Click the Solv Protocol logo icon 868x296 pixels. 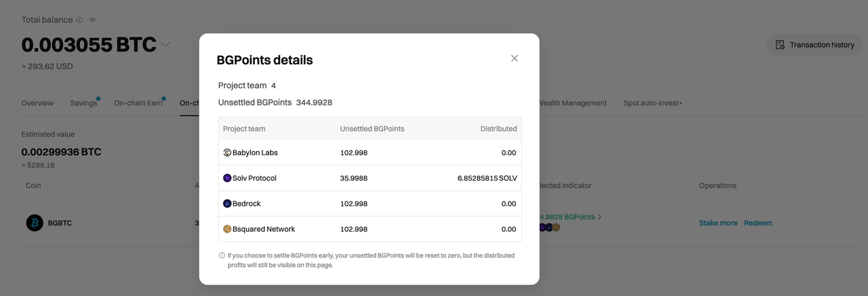(227, 178)
